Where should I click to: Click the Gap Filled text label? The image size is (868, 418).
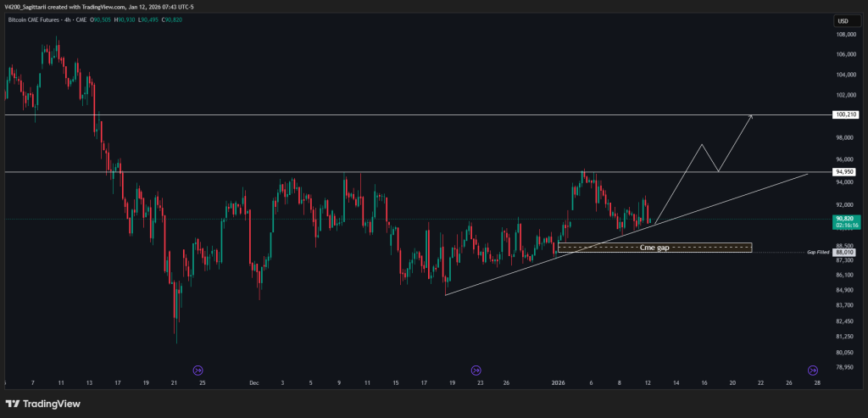pyautogui.click(x=816, y=252)
